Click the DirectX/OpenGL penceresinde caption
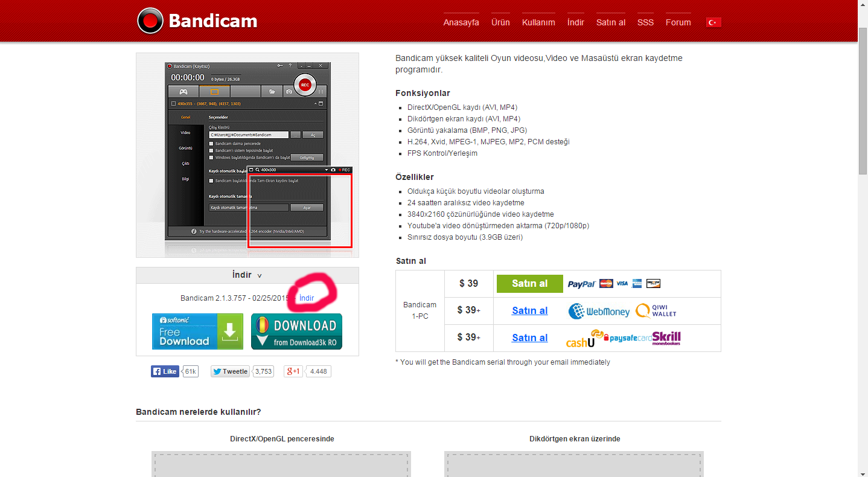The image size is (868, 477). 282,439
